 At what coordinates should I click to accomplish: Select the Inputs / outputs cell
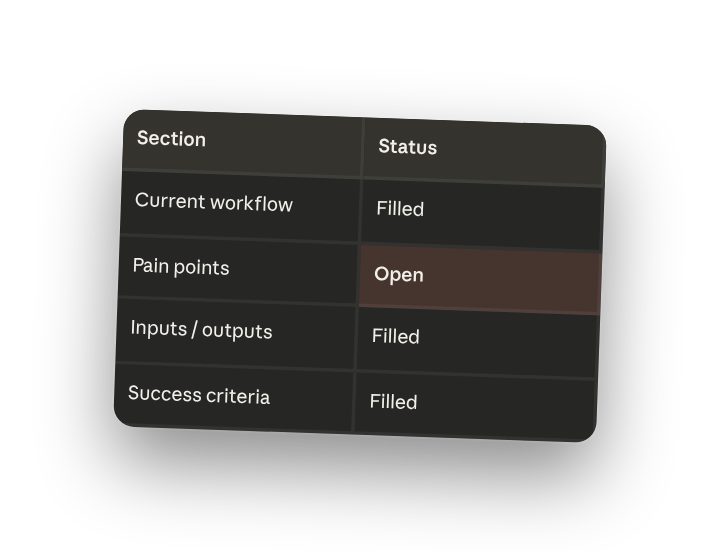click(236, 333)
